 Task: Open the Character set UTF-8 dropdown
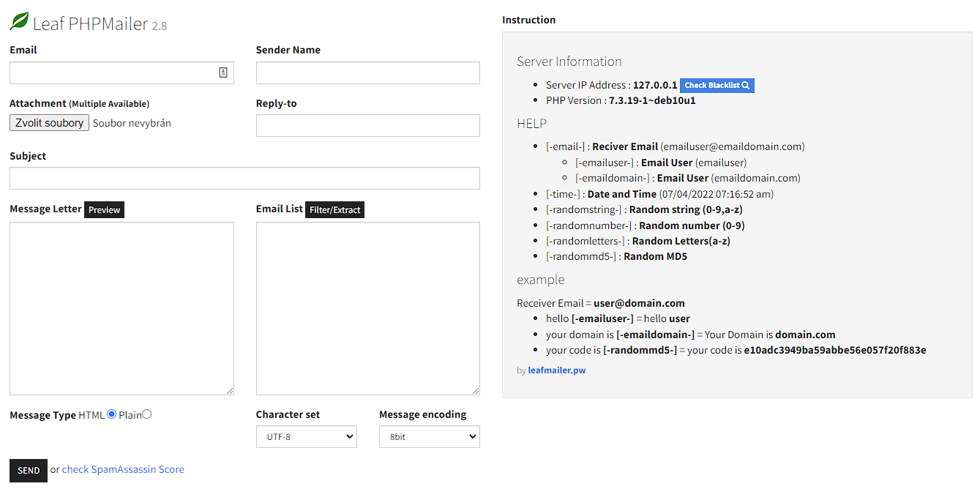pos(306,437)
